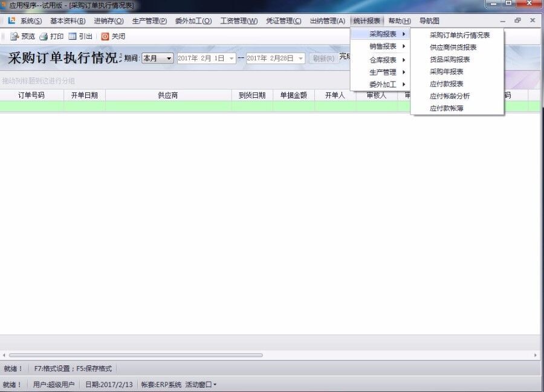544x392 pixels.
Task: Open the 凭证管理(C) menu
Action: (x=284, y=21)
